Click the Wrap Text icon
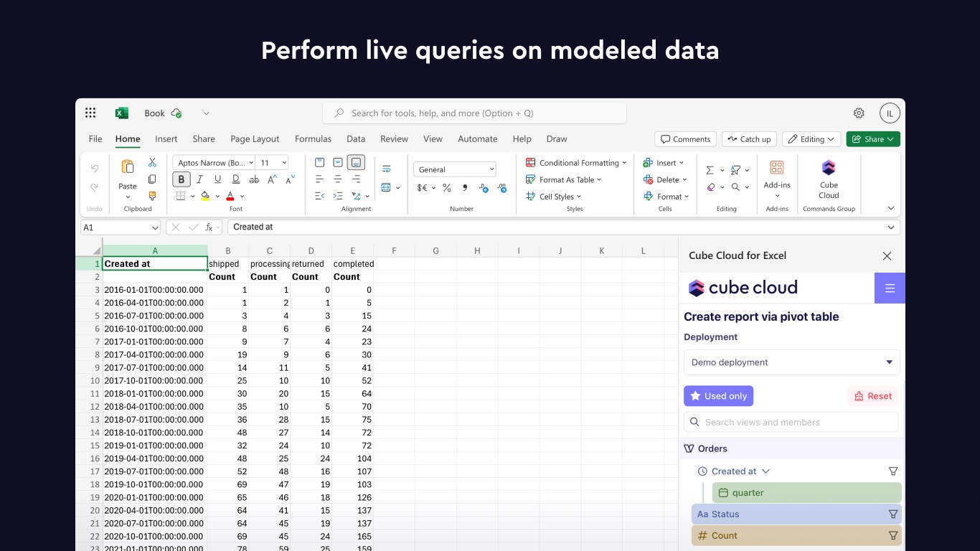Screen dimensions: 980x551 point(387,169)
